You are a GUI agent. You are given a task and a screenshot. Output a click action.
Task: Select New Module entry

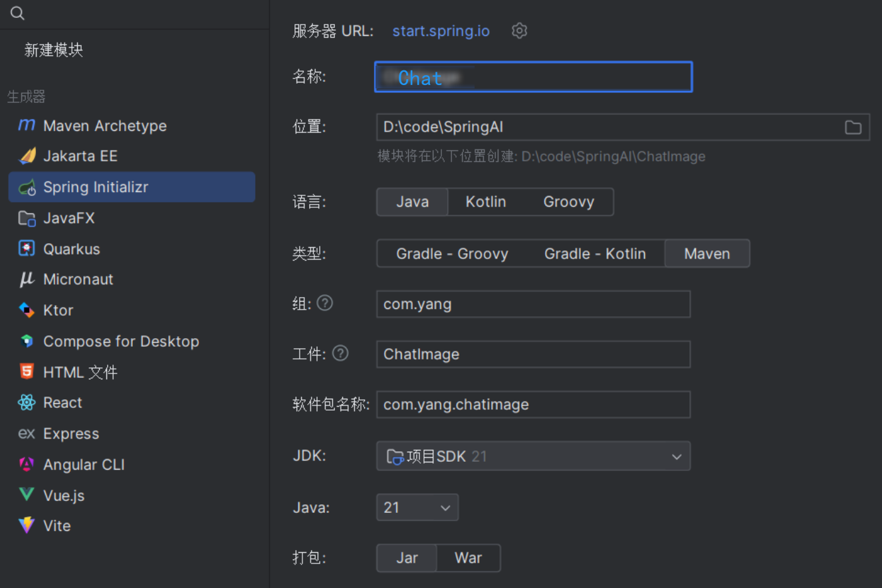click(x=54, y=50)
